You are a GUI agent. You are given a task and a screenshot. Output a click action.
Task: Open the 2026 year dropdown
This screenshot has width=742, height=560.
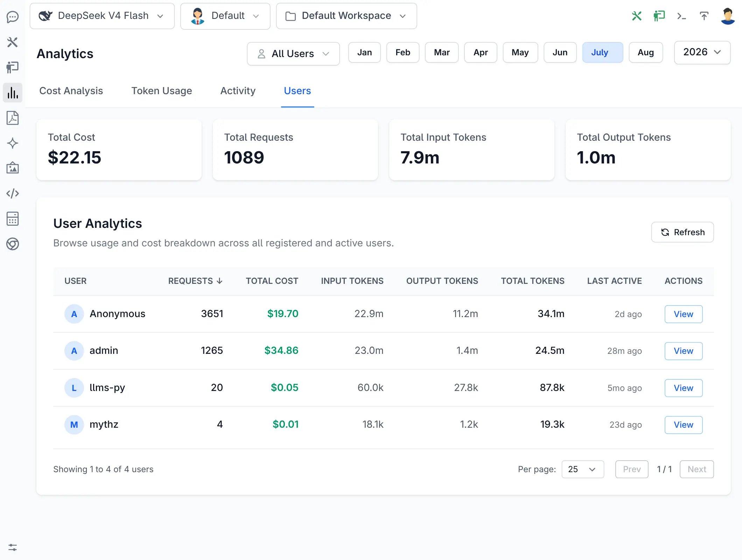[702, 52]
